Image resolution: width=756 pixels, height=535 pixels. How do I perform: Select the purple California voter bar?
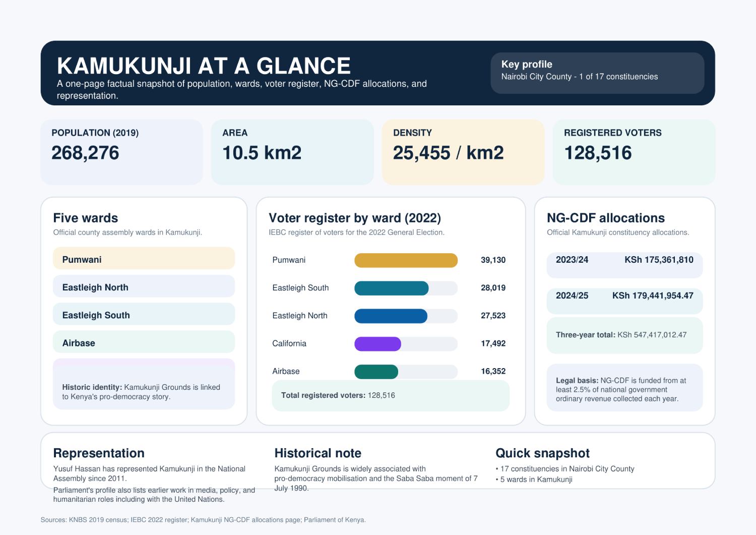pos(377,343)
